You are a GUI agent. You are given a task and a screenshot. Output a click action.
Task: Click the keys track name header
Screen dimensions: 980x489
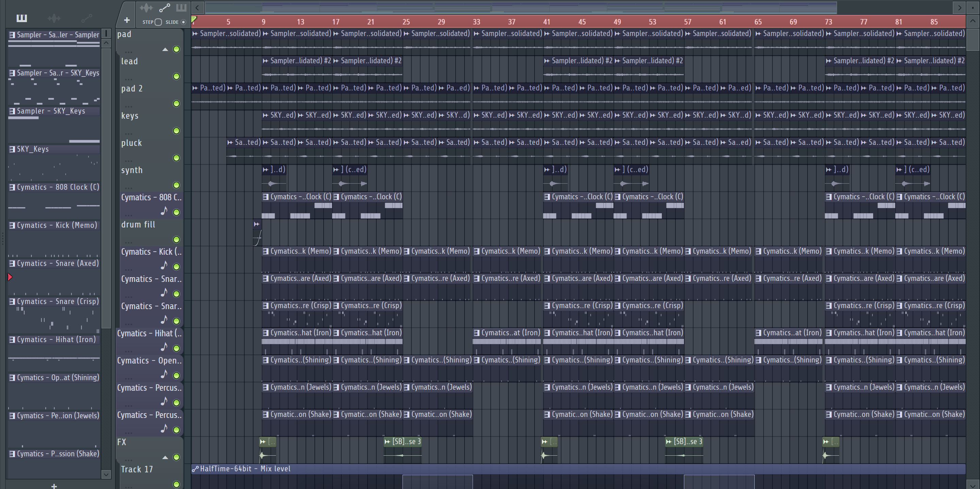click(130, 116)
